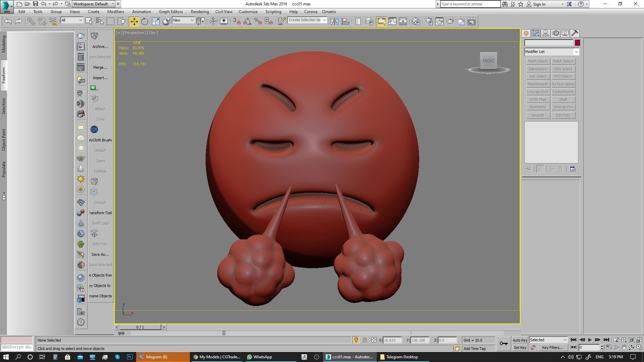Open the Display command panel tab

coord(565,33)
